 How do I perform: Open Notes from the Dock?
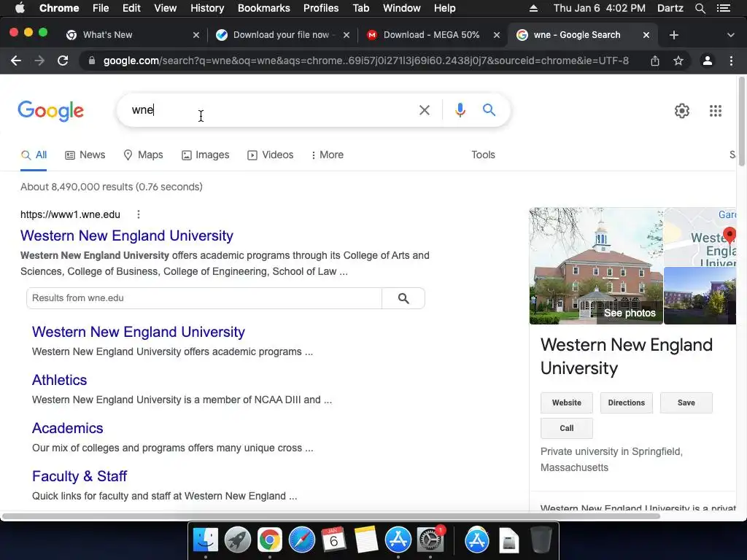tap(366, 540)
